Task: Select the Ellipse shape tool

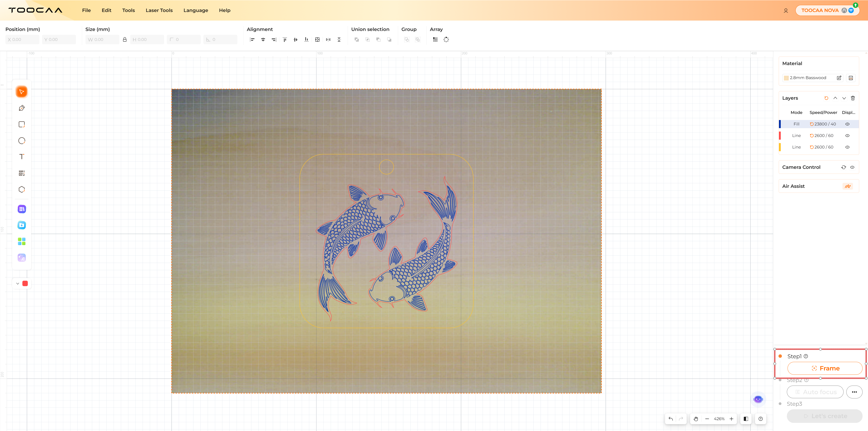Action: coord(21,141)
